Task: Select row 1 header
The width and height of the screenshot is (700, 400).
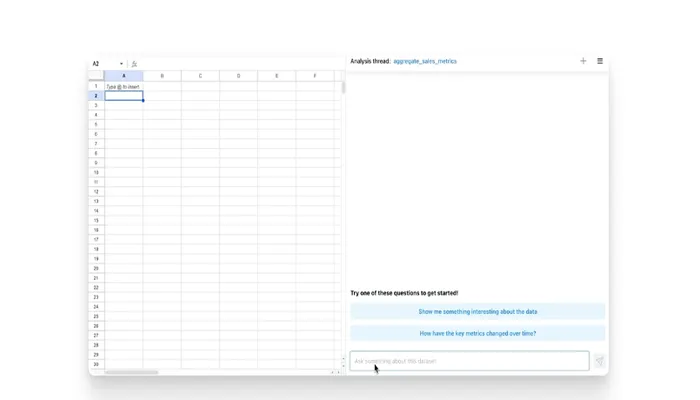Action: pyautogui.click(x=96, y=86)
